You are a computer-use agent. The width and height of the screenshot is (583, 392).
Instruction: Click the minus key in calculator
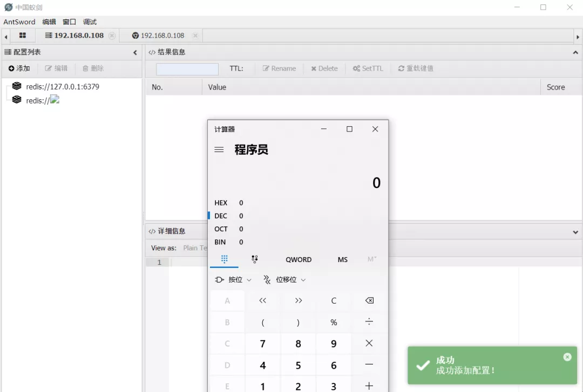pyautogui.click(x=369, y=365)
